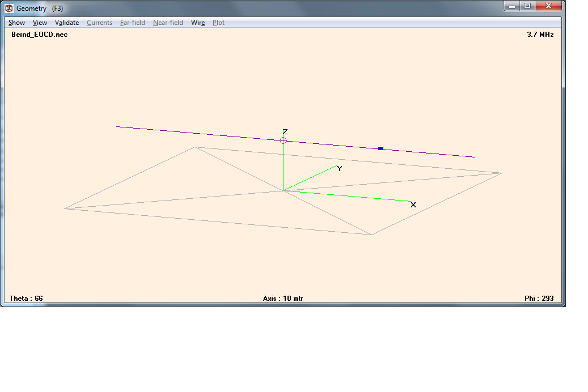Click the 3.7 MHz frequency label
The height and width of the screenshot is (392, 588).
tap(540, 35)
